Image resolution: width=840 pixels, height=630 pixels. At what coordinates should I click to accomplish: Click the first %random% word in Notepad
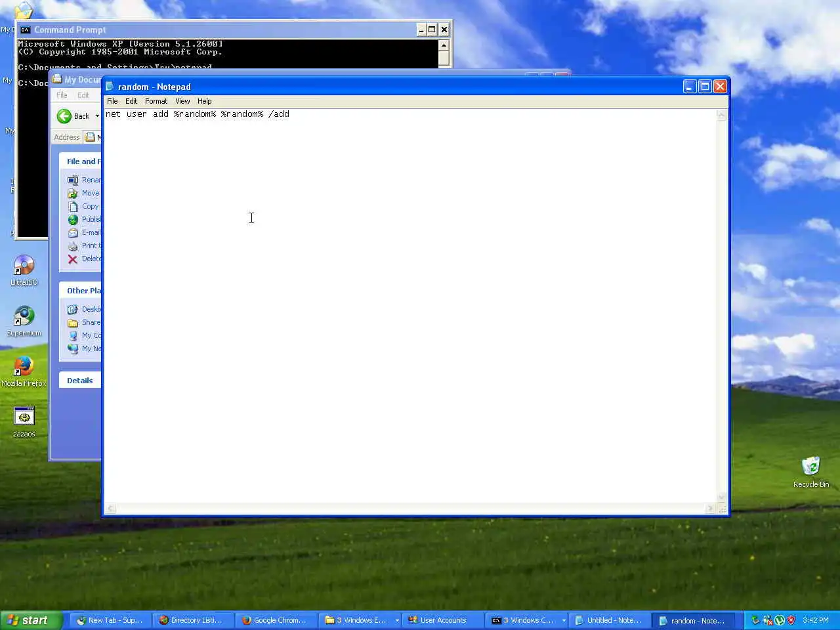pyautogui.click(x=195, y=114)
